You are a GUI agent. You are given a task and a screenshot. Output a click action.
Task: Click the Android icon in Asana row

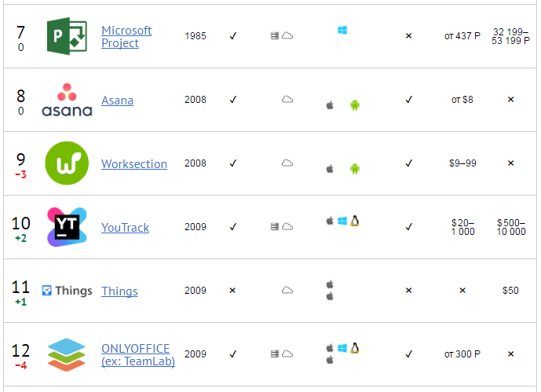355,105
